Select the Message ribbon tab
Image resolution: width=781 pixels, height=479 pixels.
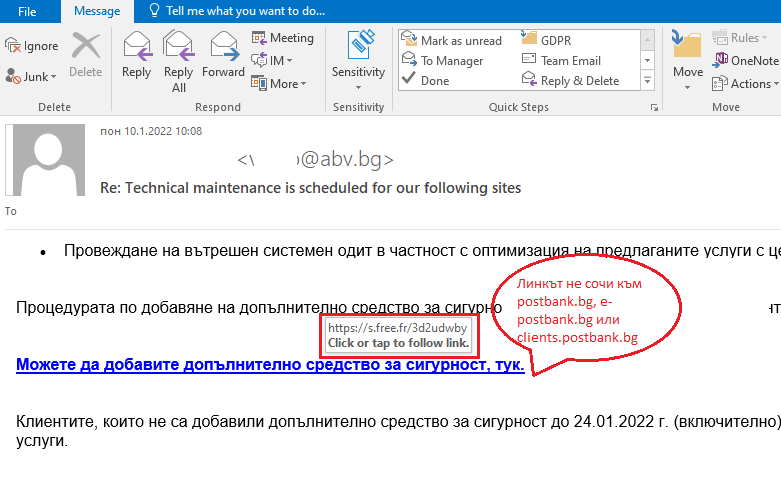pos(97,12)
